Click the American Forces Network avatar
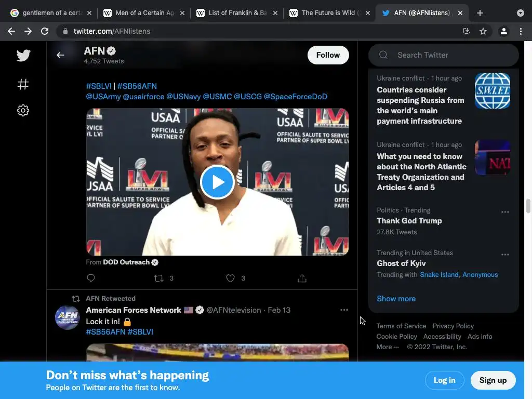 point(68,317)
